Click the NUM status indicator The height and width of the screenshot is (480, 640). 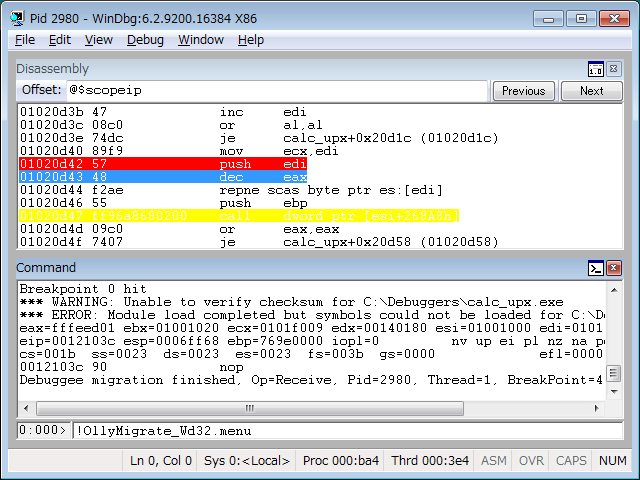(612, 461)
